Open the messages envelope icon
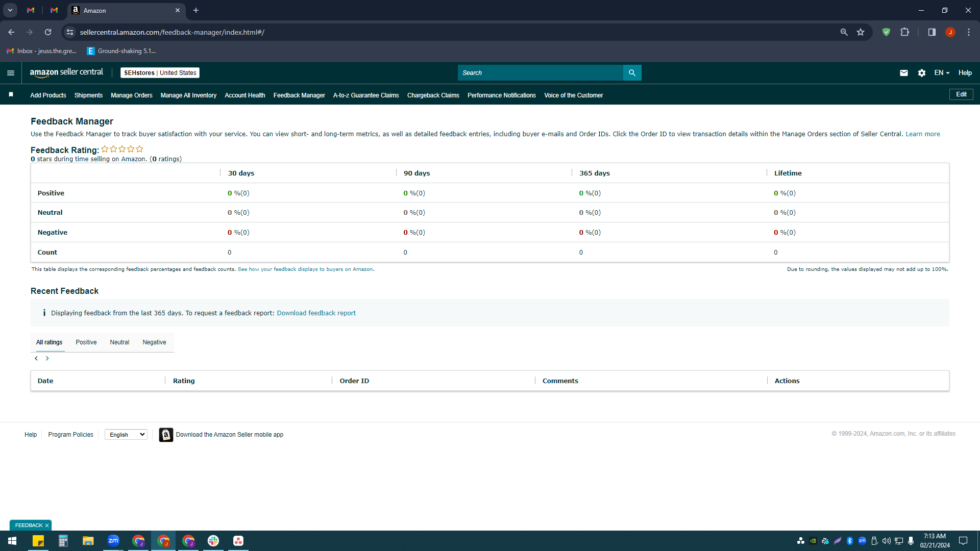Viewport: 980px width, 551px height. pyautogui.click(x=904, y=73)
